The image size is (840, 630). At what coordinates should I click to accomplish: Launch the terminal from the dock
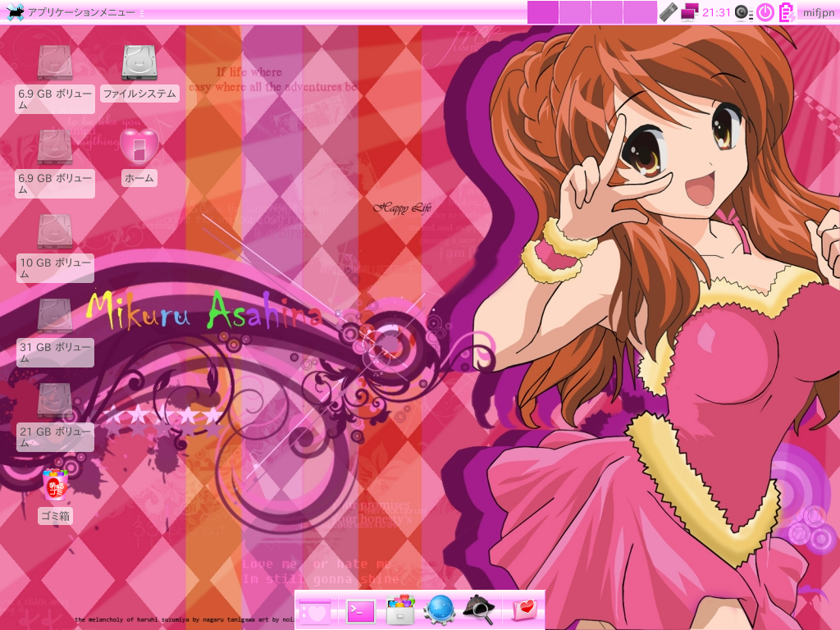click(x=361, y=611)
